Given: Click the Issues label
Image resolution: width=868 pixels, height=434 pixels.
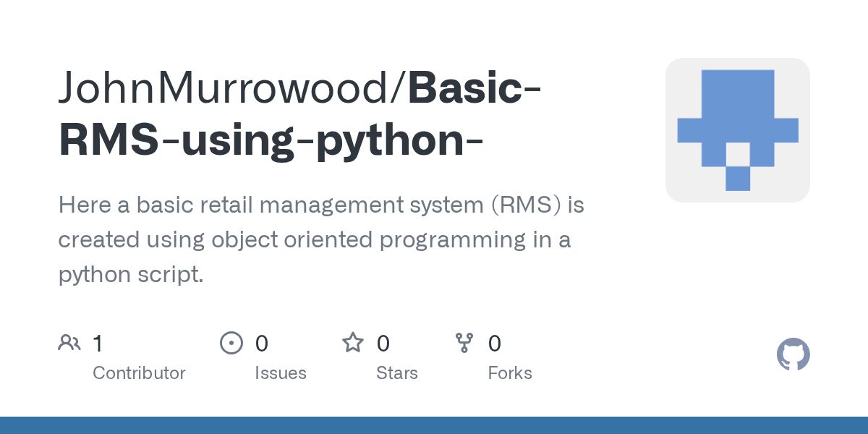Looking at the screenshot, I should (281, 373).
